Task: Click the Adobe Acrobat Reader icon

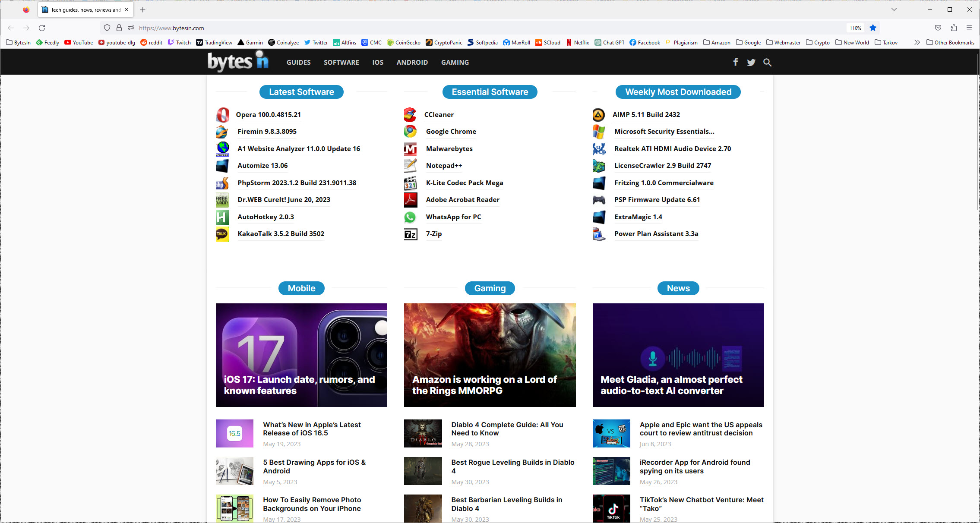Action: pos(410,200)
